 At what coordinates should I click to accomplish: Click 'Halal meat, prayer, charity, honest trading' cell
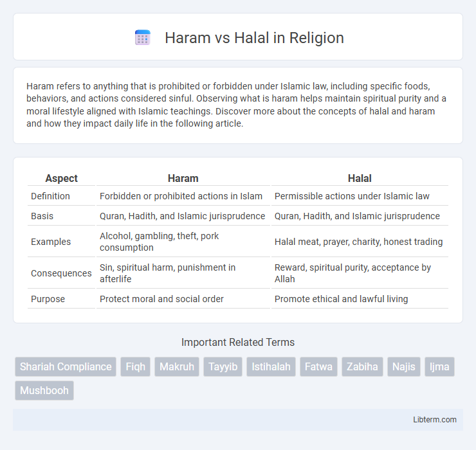pyautogui.click(x=360, y=242)
